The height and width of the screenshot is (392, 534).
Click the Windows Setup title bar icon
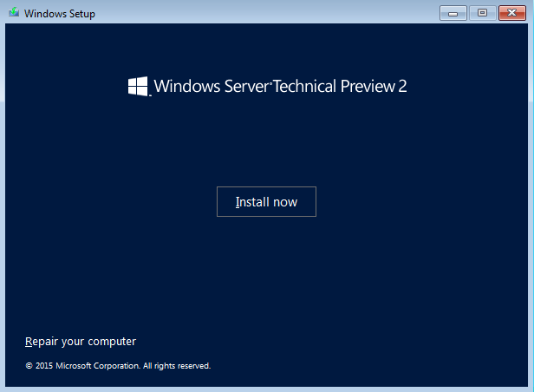pos(14,13)
